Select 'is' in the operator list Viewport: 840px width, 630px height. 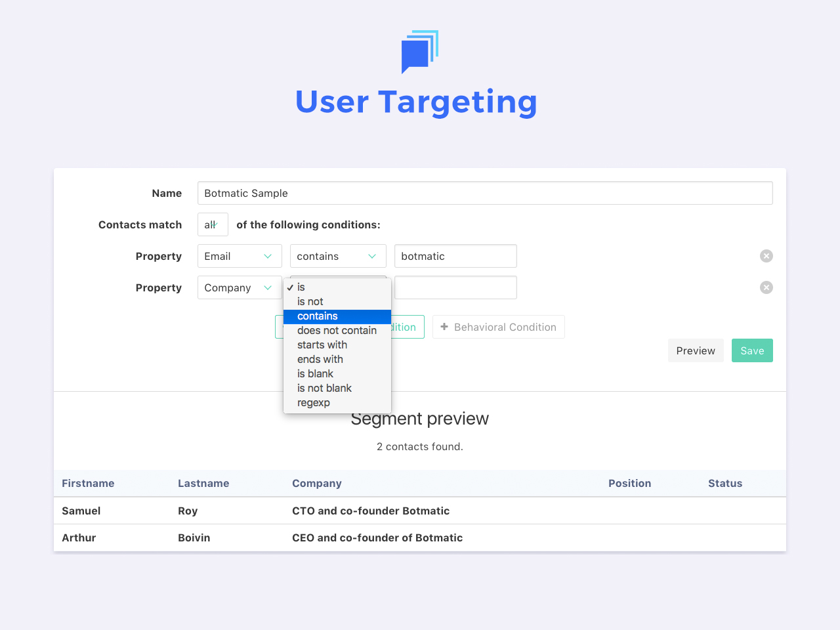[337, 287]
